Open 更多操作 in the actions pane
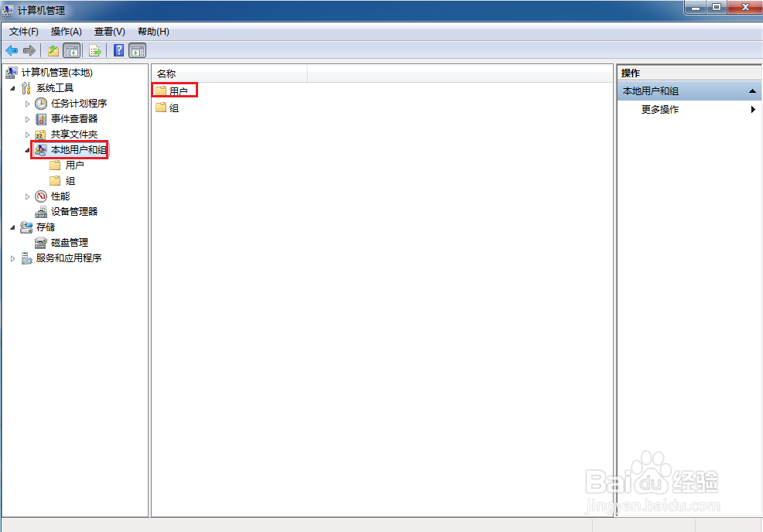This screenshot has width=763, height=532. 659,109
